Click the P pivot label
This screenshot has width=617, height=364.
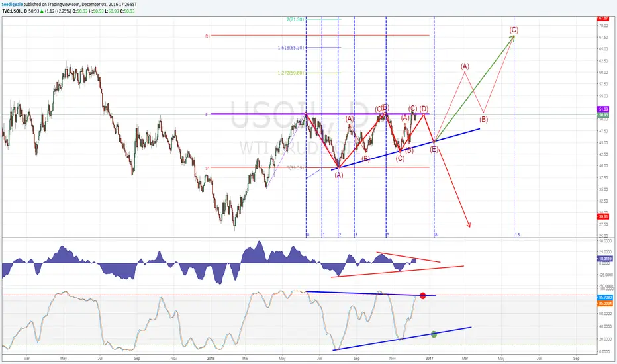(x=206, y=114)
